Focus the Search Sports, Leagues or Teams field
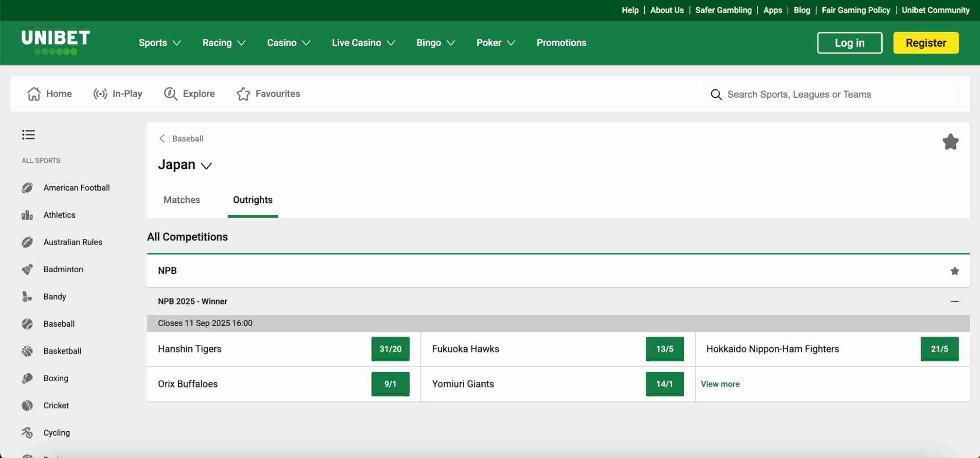This screenshot has width=980, height=458. pos(831,94)
